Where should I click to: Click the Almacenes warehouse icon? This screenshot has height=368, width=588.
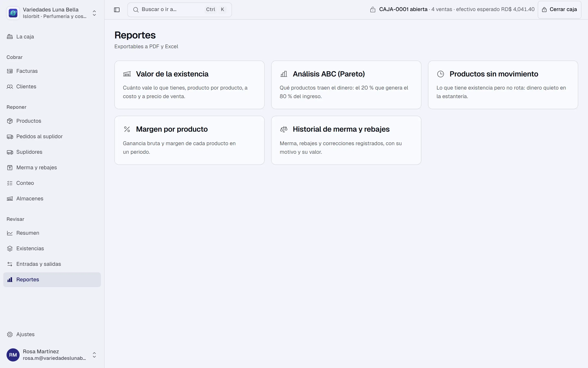point(10,199)
